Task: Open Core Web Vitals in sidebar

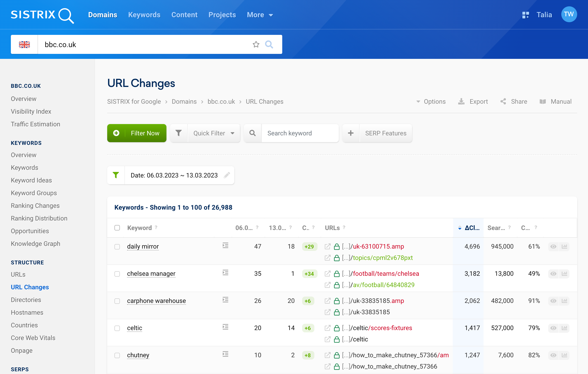Action: (x=33, y=338)
